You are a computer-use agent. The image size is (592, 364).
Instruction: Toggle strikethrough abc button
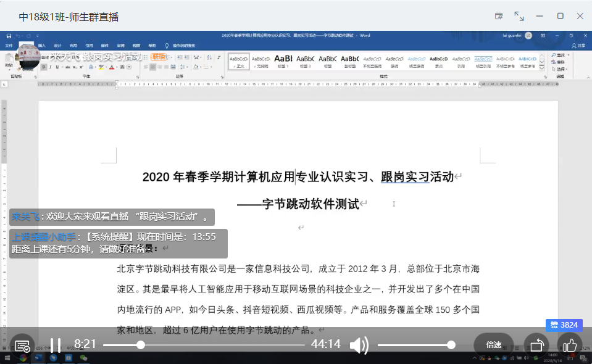click(x=68, y=67)
